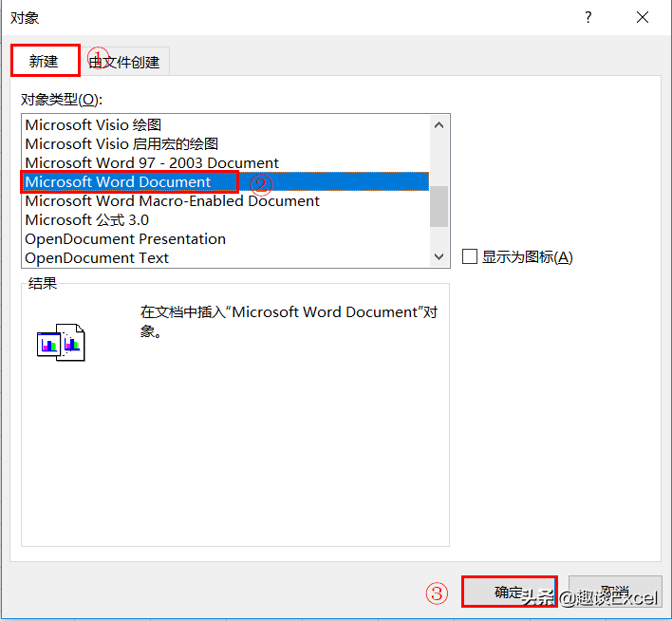This screenshot has width=672, height=621.
Task: Open the dialog help question mark
Action: coord(588,18)
